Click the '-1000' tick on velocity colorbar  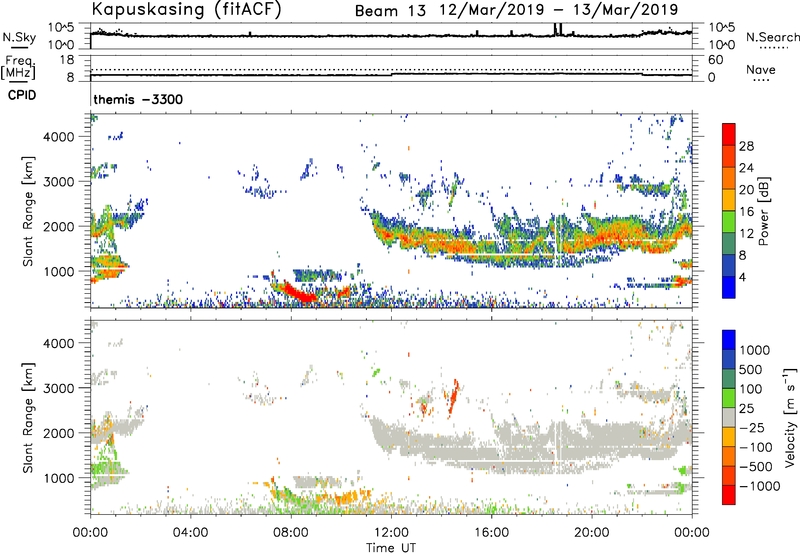760,486
